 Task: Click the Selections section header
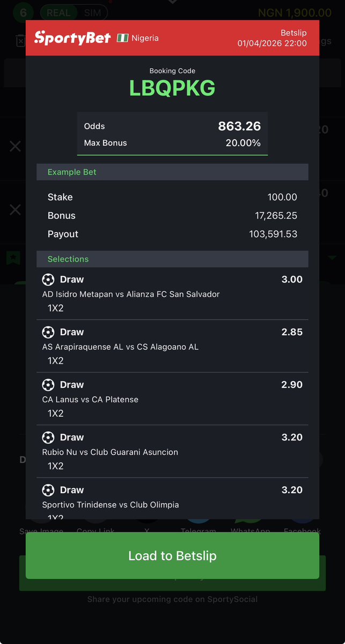click(172, 259)
